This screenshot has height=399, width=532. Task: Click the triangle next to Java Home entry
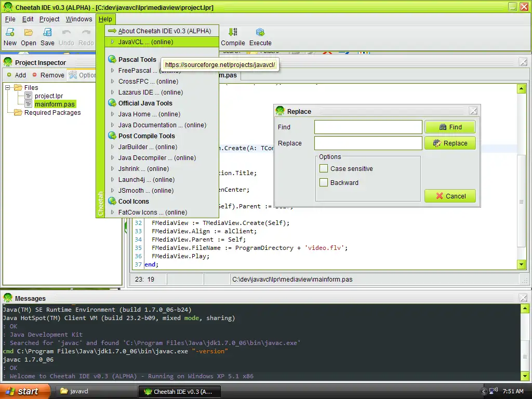[112, 114]
